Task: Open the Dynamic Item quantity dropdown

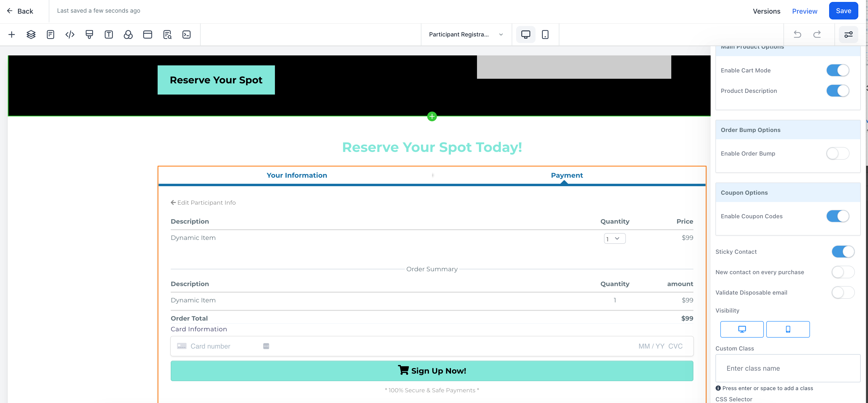Action: point(615,238)
